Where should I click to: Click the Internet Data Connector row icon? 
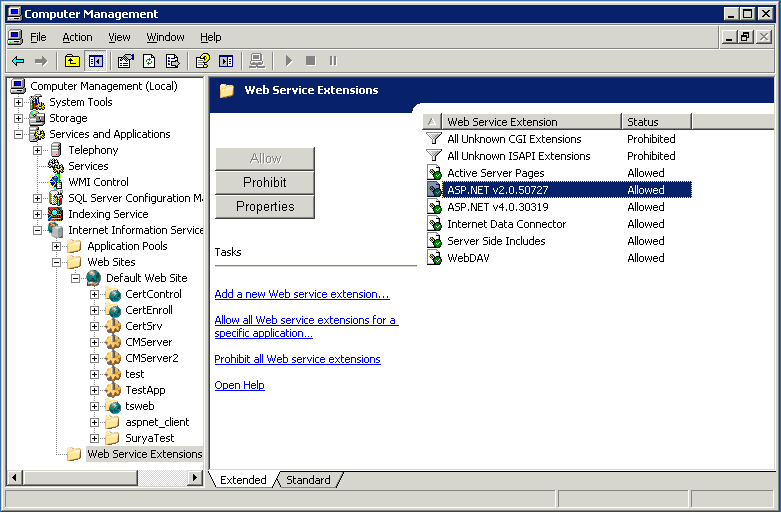click(x=434, y=224)
